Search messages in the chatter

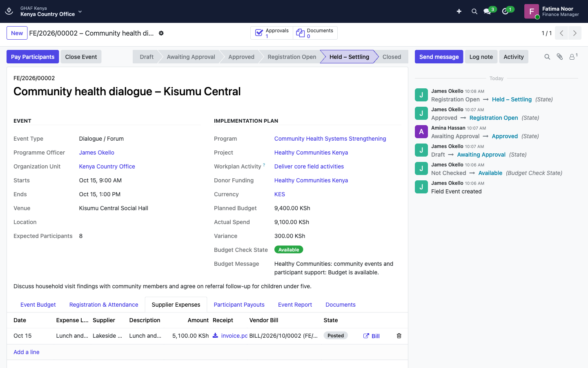click(547, 57)
